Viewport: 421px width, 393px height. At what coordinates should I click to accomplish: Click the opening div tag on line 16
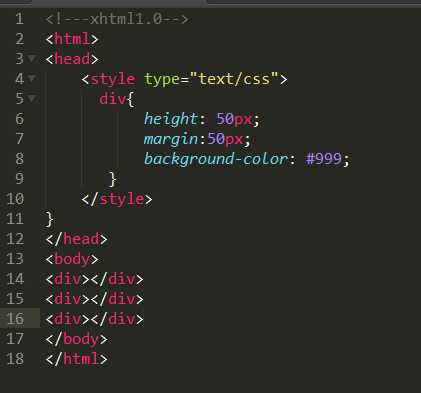click(x=68, y=319)
